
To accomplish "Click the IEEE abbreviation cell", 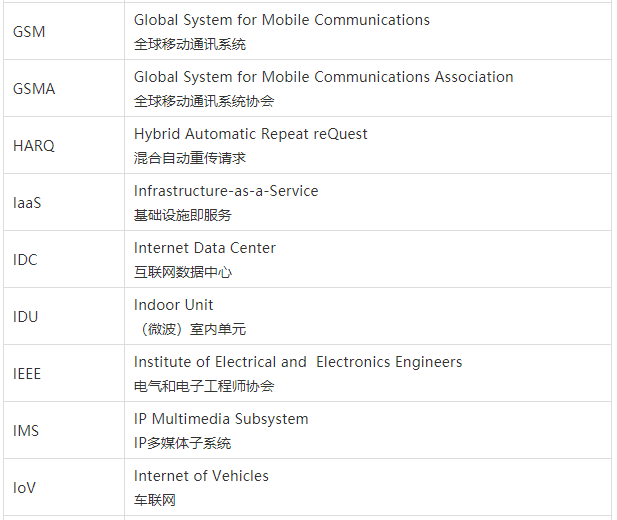I will coord(27,374).
